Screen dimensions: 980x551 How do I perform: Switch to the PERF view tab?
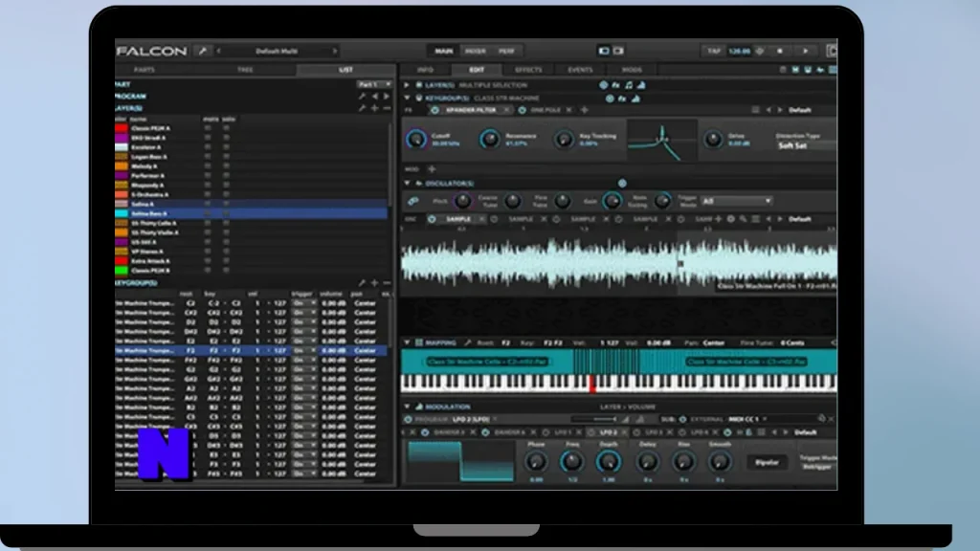pyautogui.click(x=506, y=52)
